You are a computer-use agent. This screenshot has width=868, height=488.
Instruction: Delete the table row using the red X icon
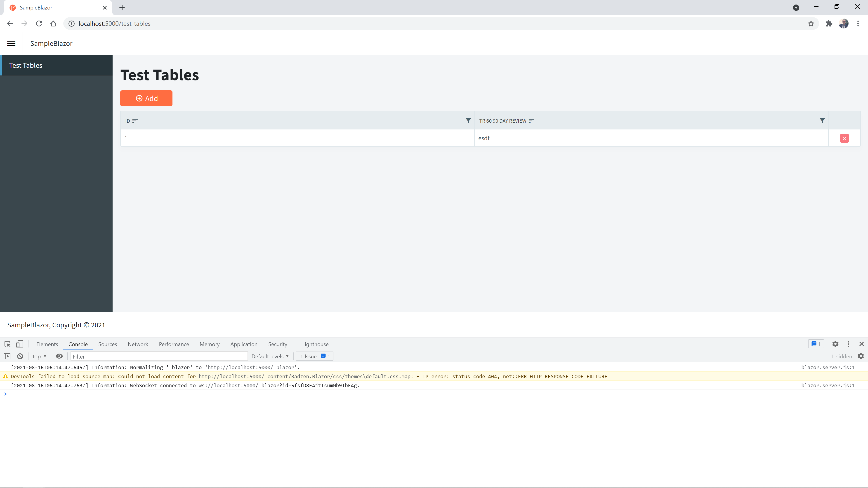tap(844, 138)
